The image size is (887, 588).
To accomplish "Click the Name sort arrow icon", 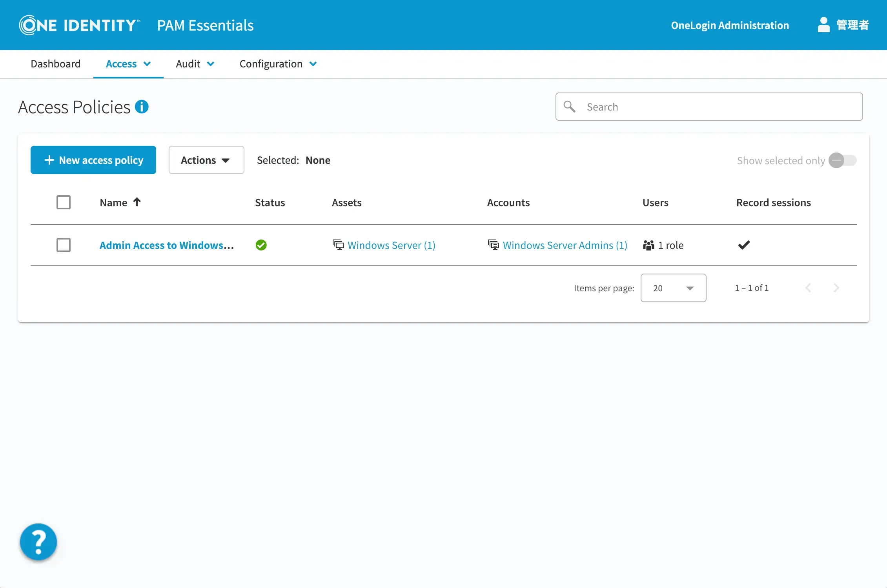I will (137, 202).
